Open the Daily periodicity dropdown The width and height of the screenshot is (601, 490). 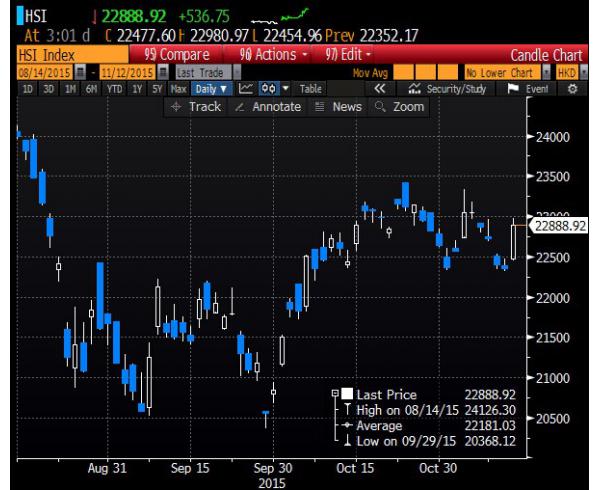[x=211, y=89]
